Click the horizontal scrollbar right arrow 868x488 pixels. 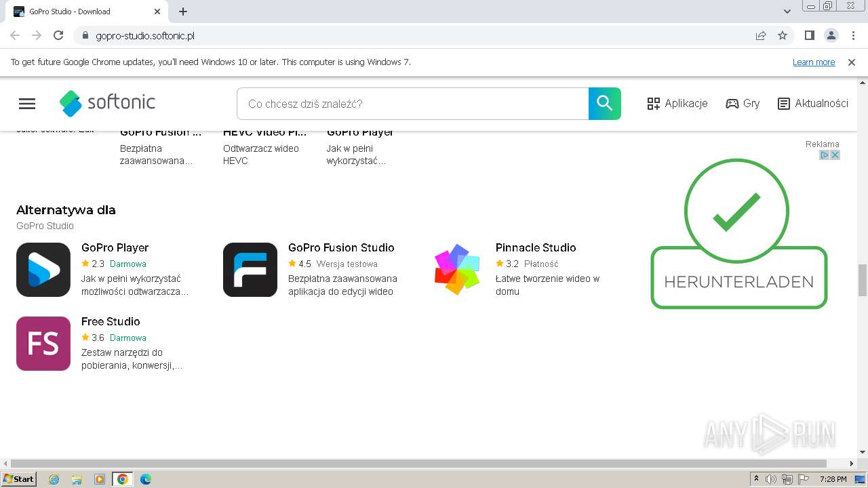[852, 464]
